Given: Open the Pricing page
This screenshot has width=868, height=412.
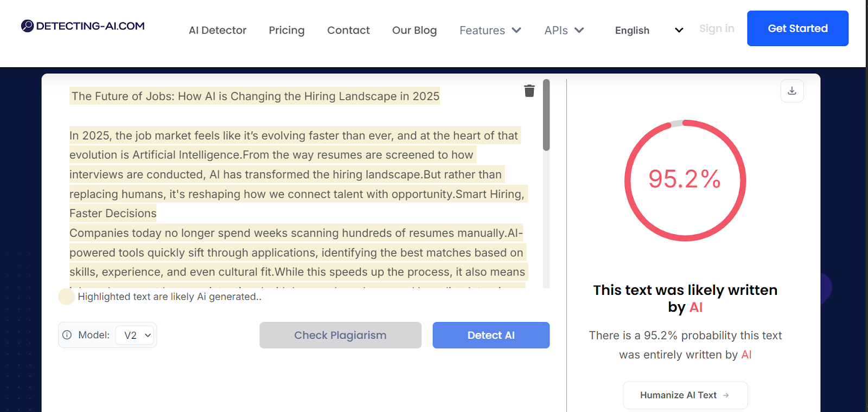Looking at the screenshot, I should coord(286,30).
